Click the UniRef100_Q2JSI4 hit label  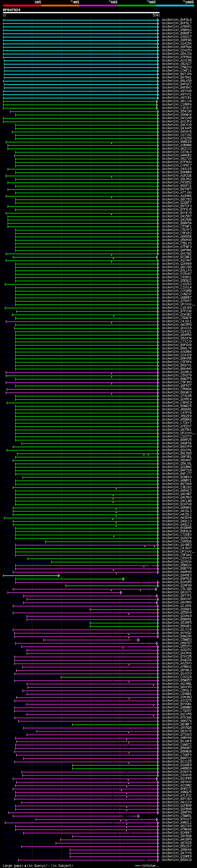pos(176,629)
